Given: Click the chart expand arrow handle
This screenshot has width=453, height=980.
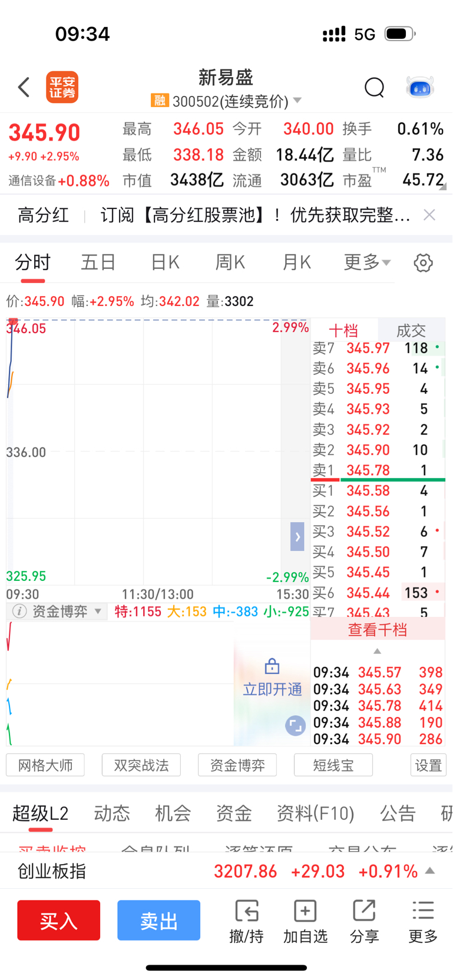Looking at the screenshot, I should point(297,536).
